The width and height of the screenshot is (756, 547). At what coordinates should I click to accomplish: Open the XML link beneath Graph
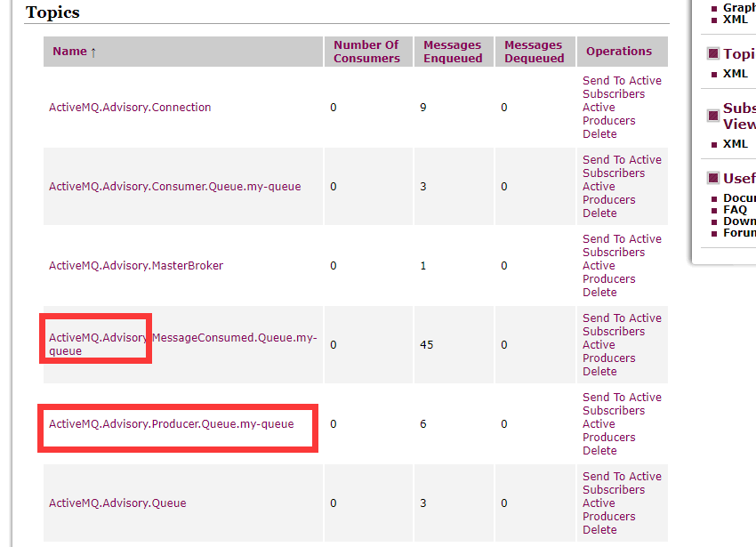[736, 20]
